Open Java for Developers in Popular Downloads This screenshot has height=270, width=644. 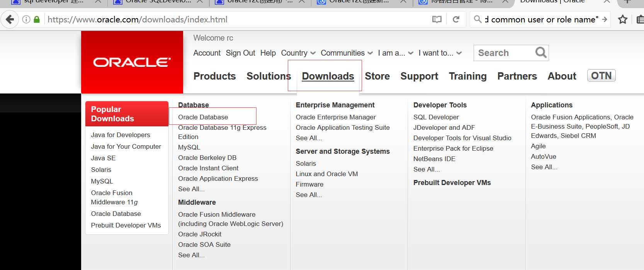tap(121, 135)
